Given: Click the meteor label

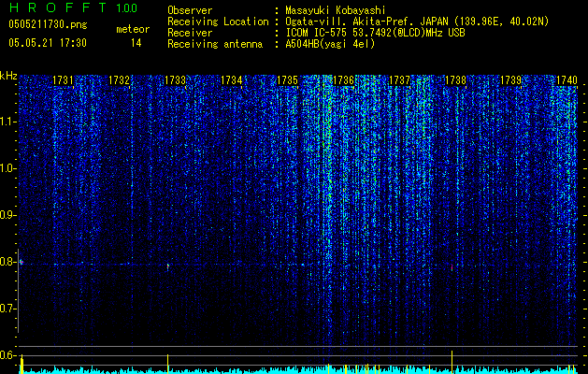Looking at the screenshot, I should 133,29.
